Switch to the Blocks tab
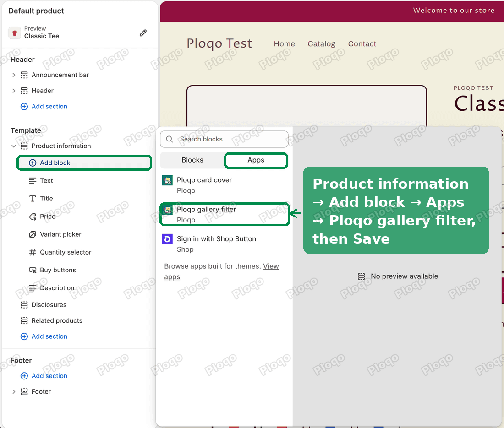 (x=192, y=160)
